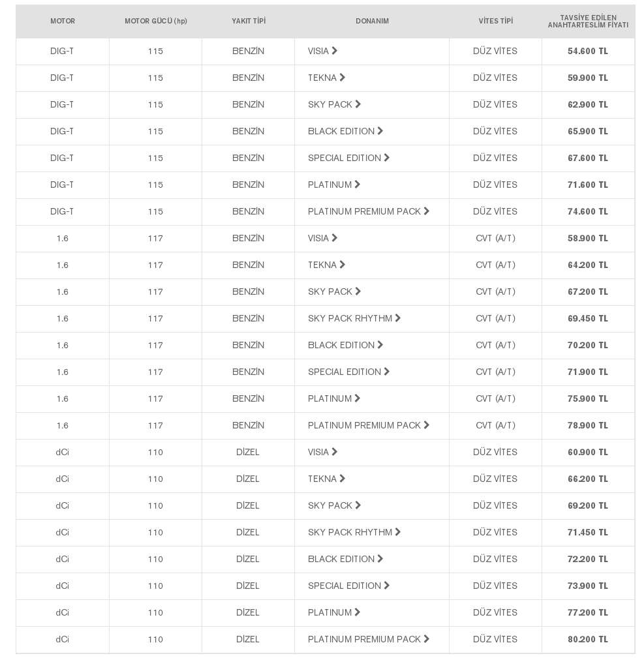Open the DIG-T VISIA trim link
Screen dimensions: 644x658
(322, 51)
